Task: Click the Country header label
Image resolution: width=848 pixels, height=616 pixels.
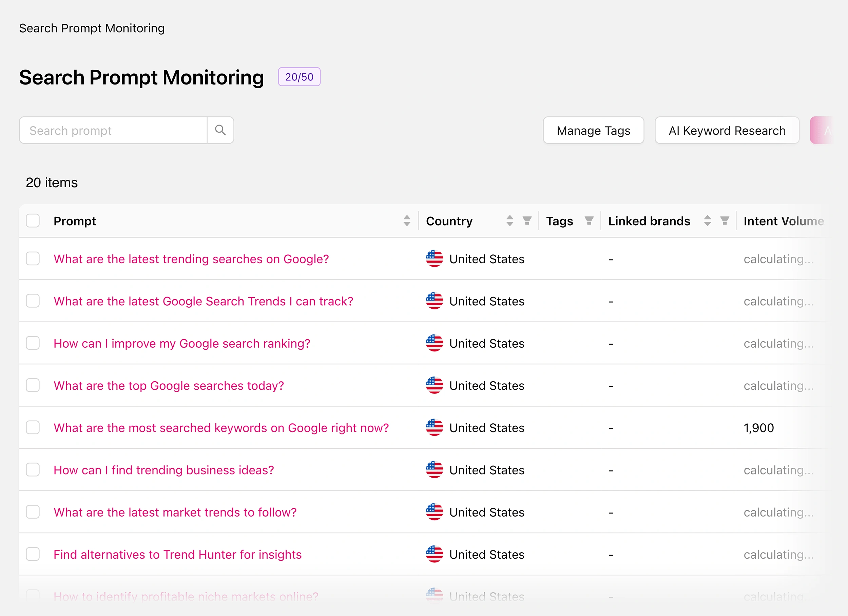Action: pyautogui.click(x=449, y=221)
